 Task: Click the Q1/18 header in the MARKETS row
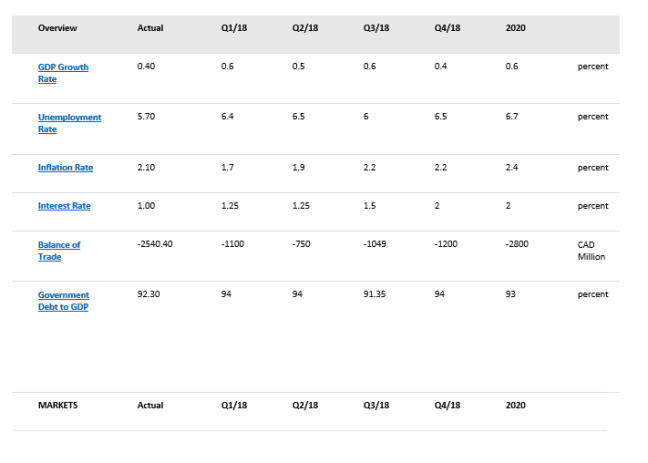[x=233, y=407]
